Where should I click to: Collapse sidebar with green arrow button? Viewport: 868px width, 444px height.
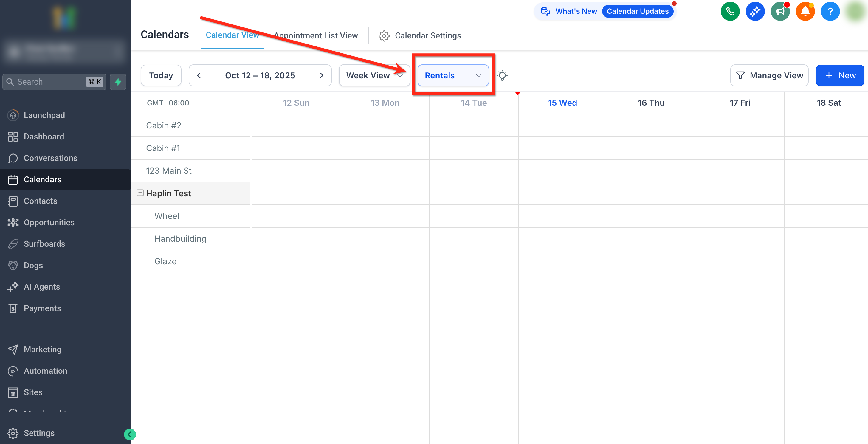(130, 434)
